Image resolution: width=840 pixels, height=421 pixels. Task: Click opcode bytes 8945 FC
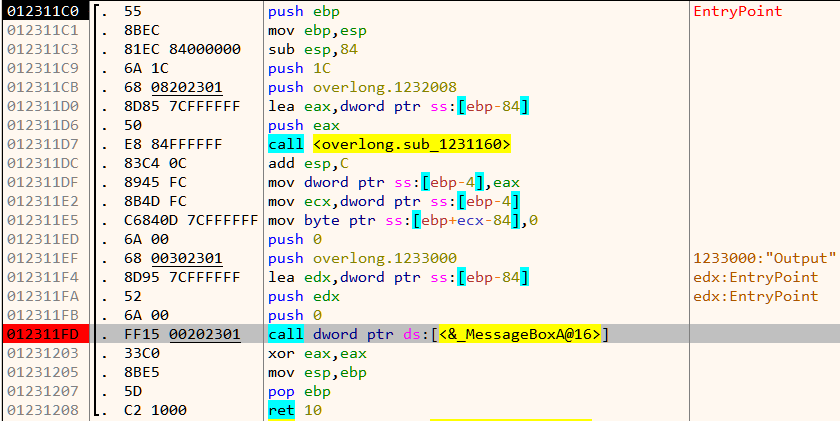pos(155,182)
